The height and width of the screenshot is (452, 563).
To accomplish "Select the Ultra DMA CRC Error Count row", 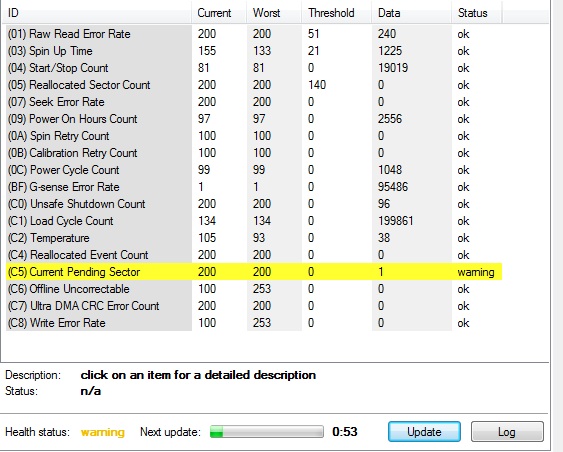I will [254, 306].
